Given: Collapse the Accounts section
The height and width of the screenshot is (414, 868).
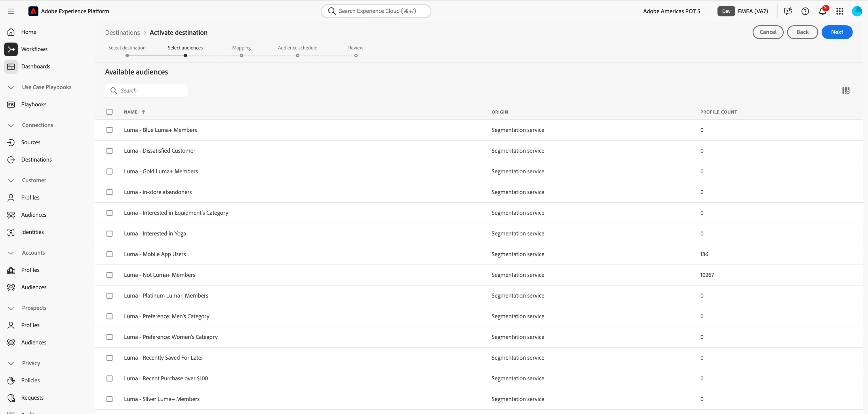Looking at the screenshot, I should (x=11, y=253).
